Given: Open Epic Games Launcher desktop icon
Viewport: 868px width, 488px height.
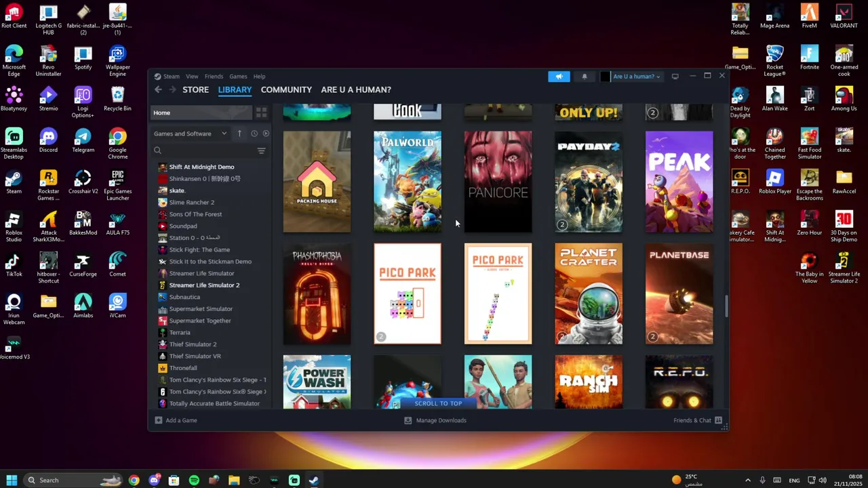Looking at the screenshot, I should (x=117, y=186).
